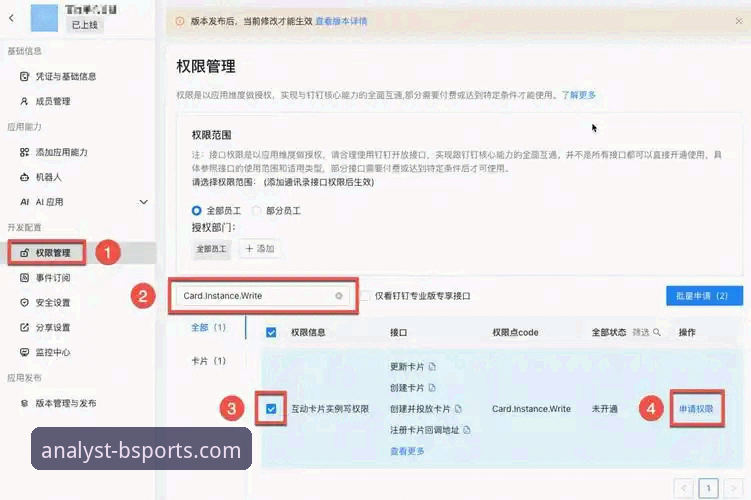Open 创建并投放卡片 doc link icon
Viewport: 751px width, 500px height.
tap(458, 409)
